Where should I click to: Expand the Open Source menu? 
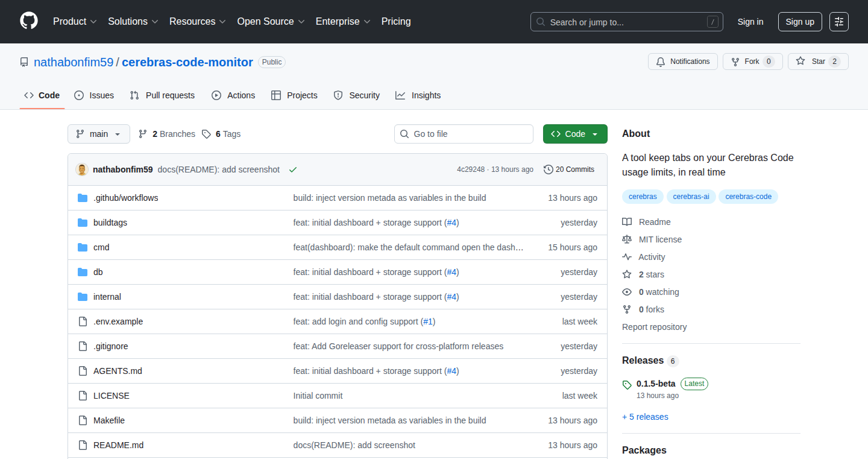tap(271, 22)
